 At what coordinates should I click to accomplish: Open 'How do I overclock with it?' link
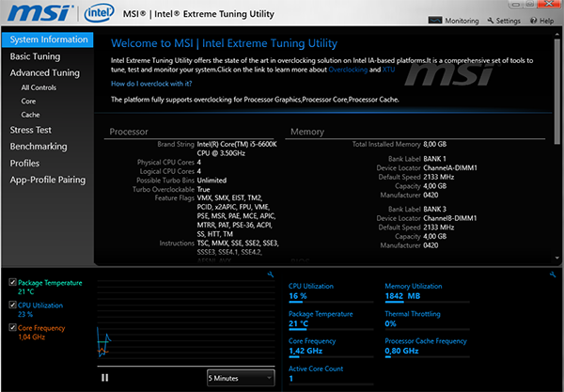click(151, 84)
